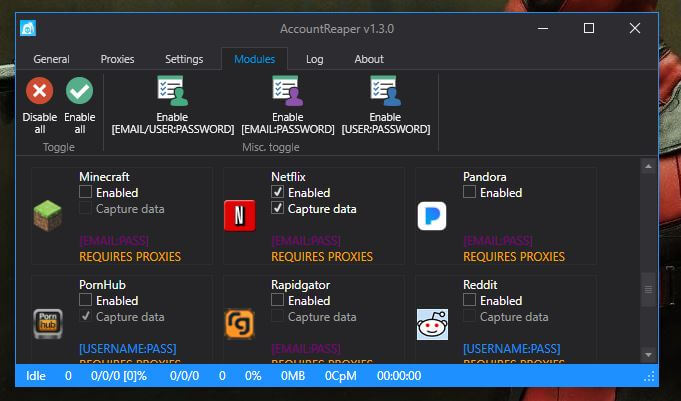The width and height of the screenshot is (681, 401).
Task: Minimize the AccountReaper window
Action: click(542, 29)
